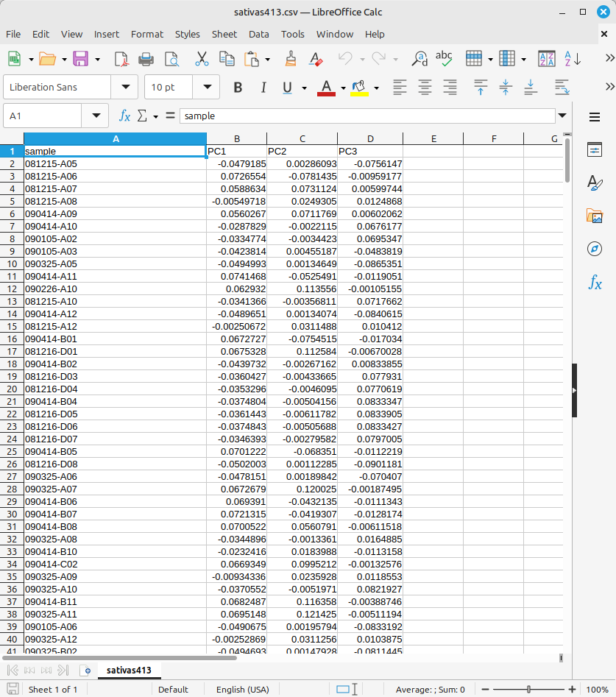Screen dimensions: 616x697
Task: Expand the font size dropdown
Action: 206,87
